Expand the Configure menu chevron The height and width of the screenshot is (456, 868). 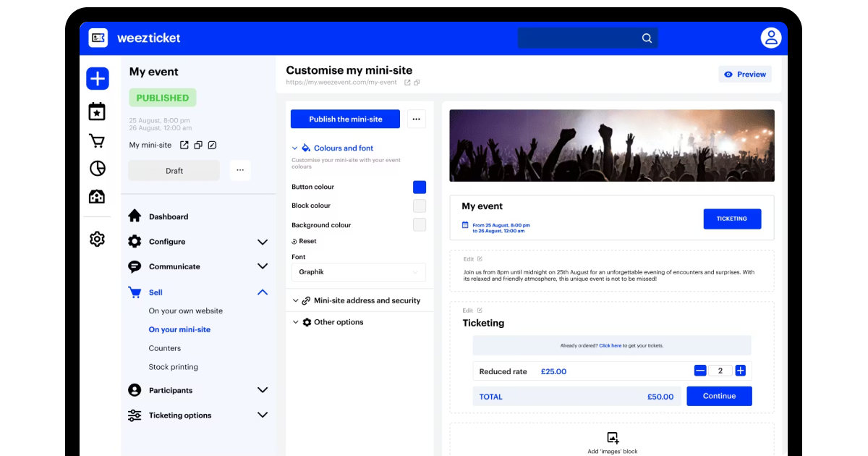263,242
